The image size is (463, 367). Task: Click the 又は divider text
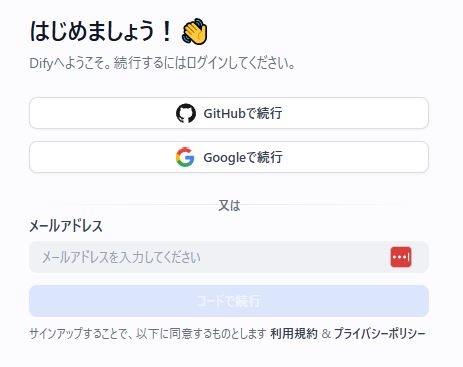pyautogui.click(x=229, y=205)
